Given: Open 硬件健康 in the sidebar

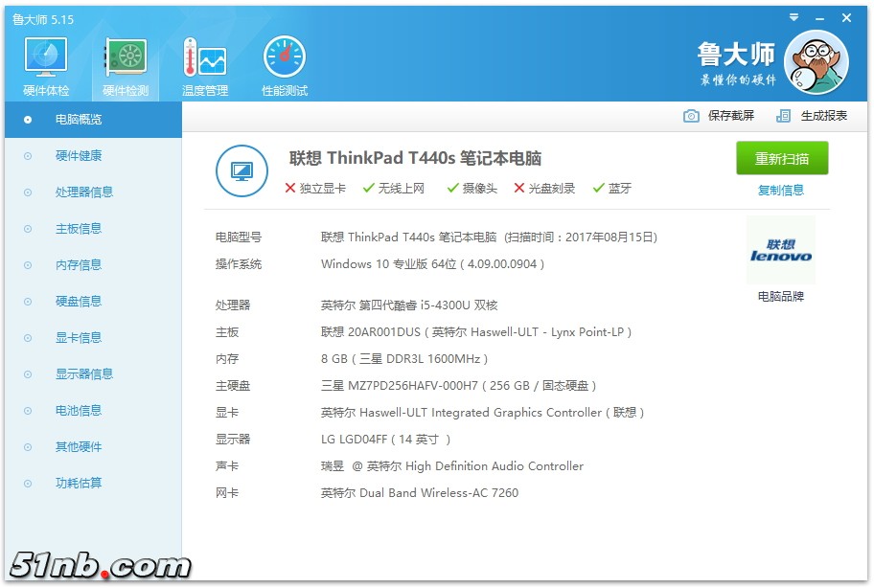Looking at the screenshot, I should tap(93, 156).
